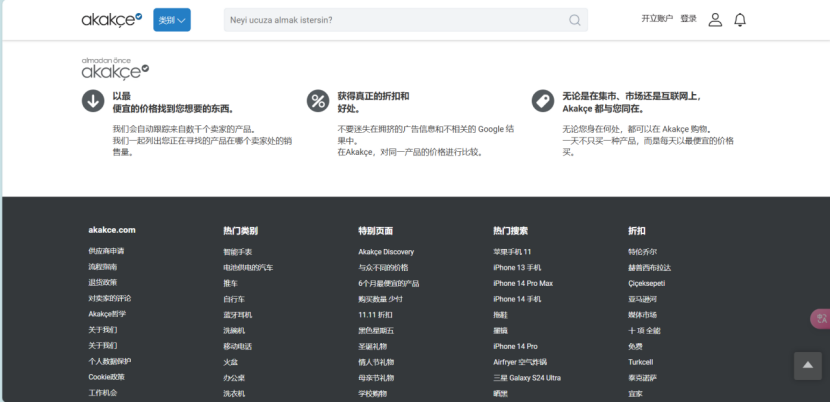Open the 火盆 category link

(231, 363)
